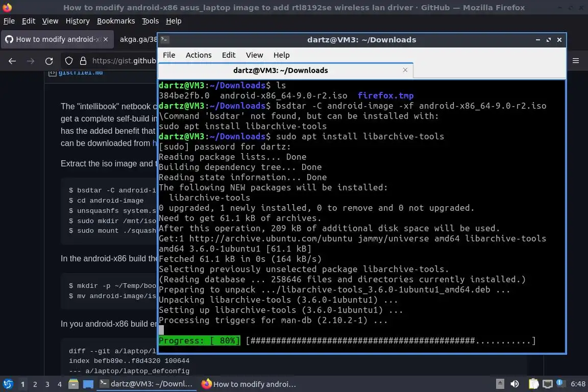Select dartz@VM3: ~/Downloads terminal tab
588x392 pixels.
coord(285,70)
